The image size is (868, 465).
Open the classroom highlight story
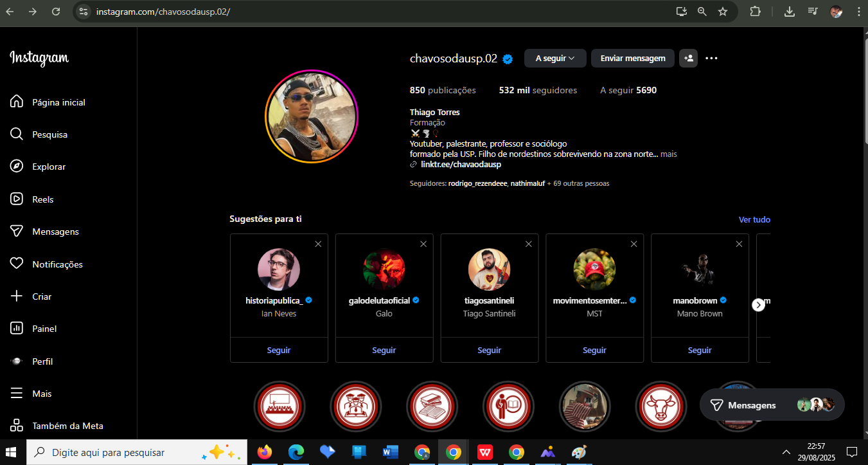coord(279,406)
